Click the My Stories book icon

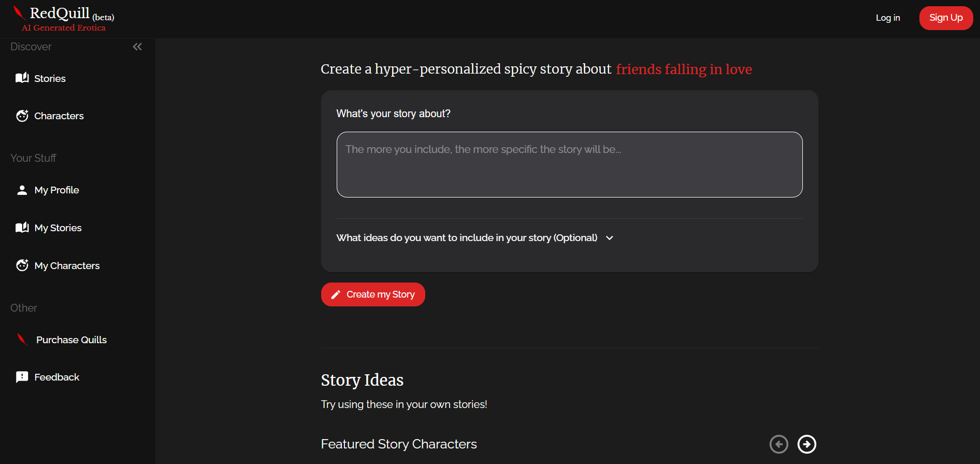click(x=22, y=228)
